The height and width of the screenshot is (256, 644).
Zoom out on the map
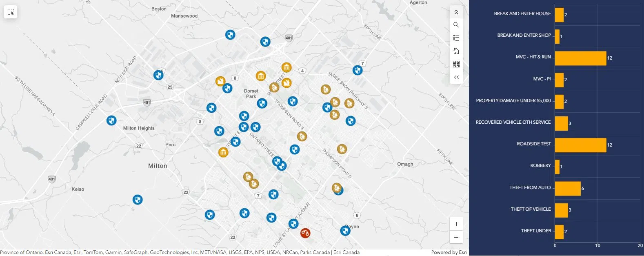456,237
